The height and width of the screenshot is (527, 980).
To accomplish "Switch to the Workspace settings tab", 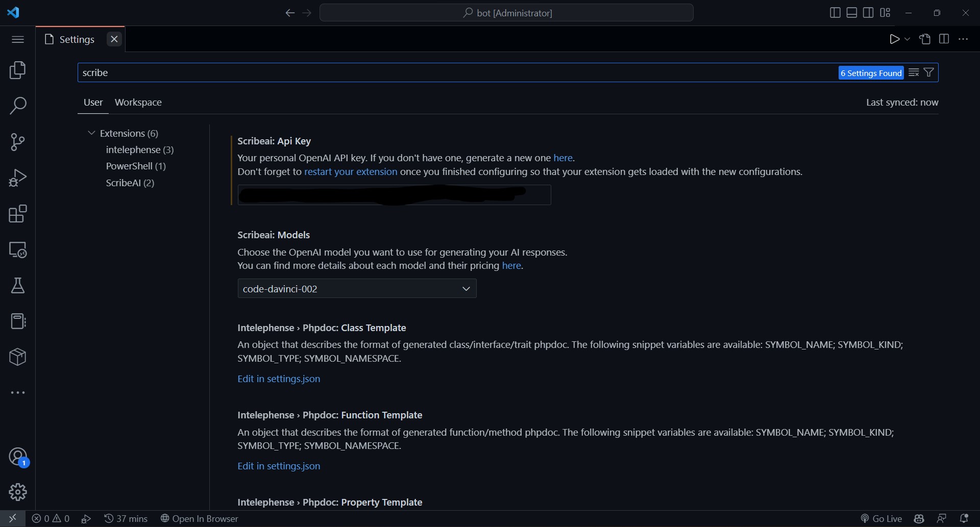I will tap(138, 103).
